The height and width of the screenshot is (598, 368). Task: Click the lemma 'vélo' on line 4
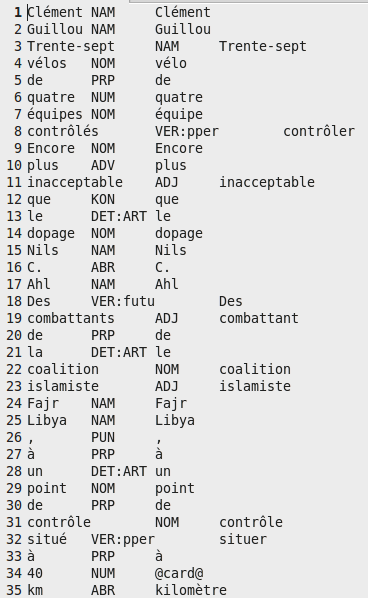point(171,63)
